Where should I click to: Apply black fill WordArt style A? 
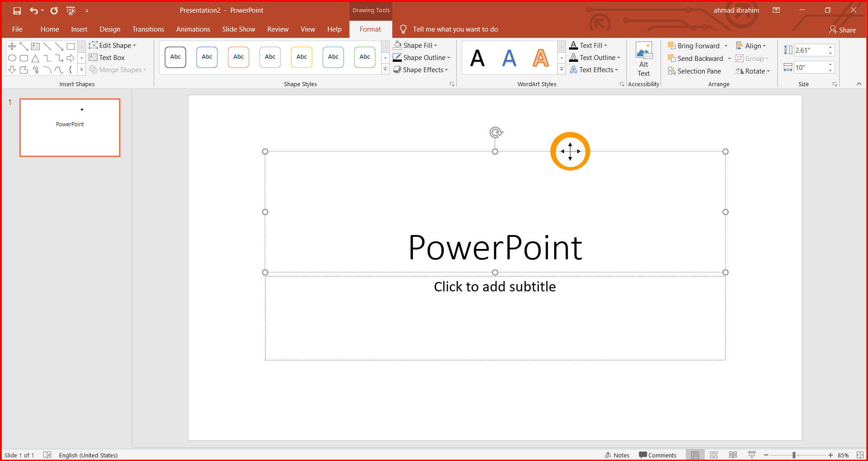(478, 58)
